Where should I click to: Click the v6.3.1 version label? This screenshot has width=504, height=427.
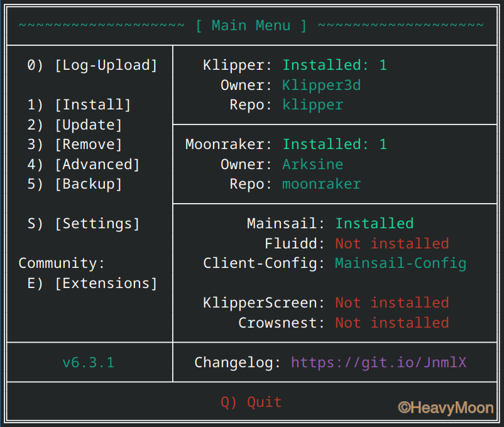(x=89, y=363)
